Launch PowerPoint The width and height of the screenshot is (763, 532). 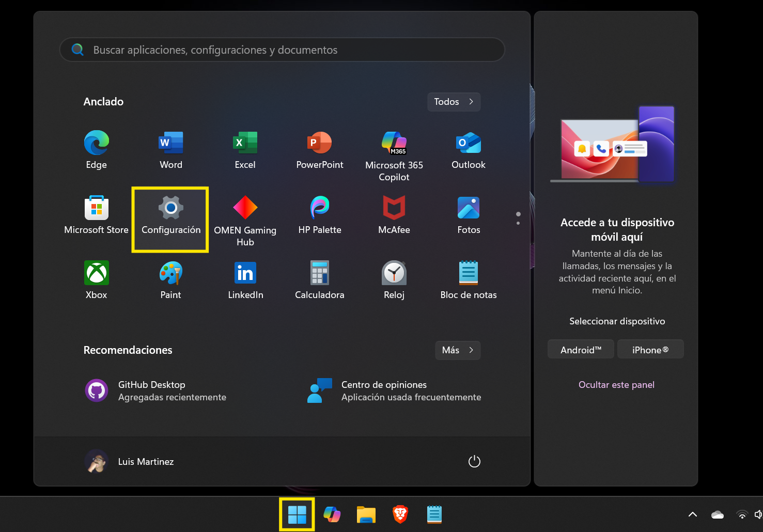point(319,150)
